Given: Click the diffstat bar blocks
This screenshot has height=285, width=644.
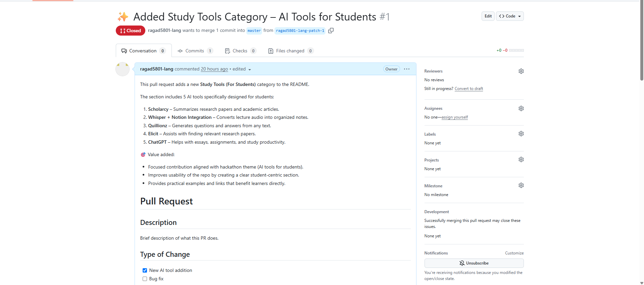Looking at the screenshot, I should click(516, 50).
